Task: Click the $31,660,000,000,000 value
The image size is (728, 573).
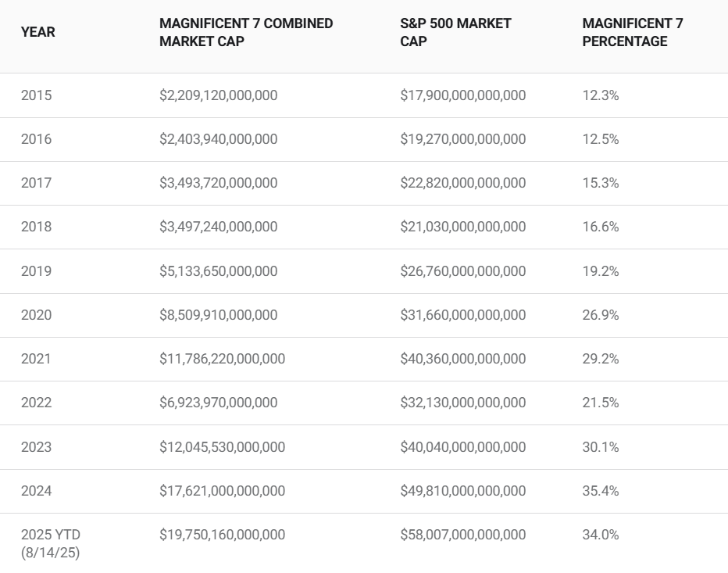Action: click(x=463, y=314)
